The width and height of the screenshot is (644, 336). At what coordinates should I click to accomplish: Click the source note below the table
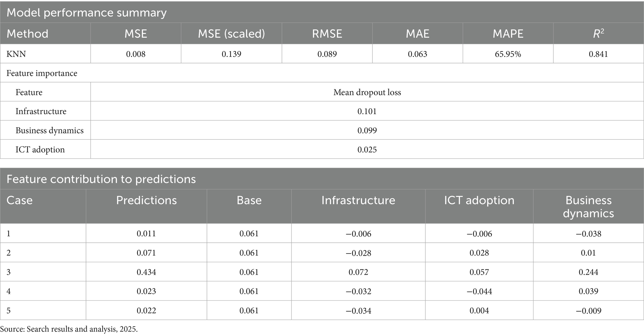click(x=69, y=329)
